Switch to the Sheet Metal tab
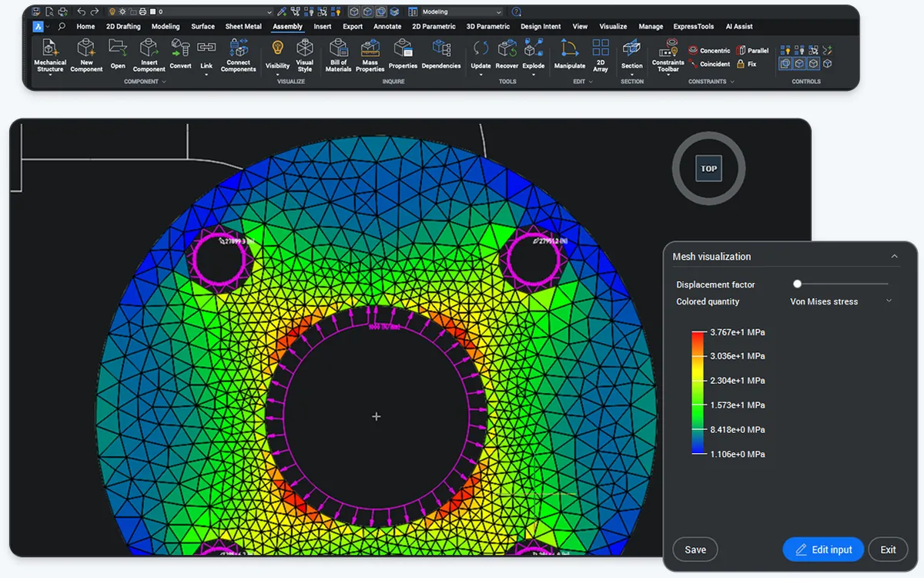The height and width of the screenshot is (578, 924). (243, 26)
